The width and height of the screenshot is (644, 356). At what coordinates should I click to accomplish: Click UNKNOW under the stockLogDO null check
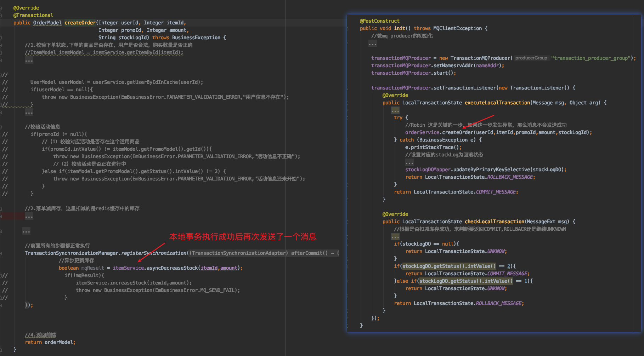pos(497,251)
